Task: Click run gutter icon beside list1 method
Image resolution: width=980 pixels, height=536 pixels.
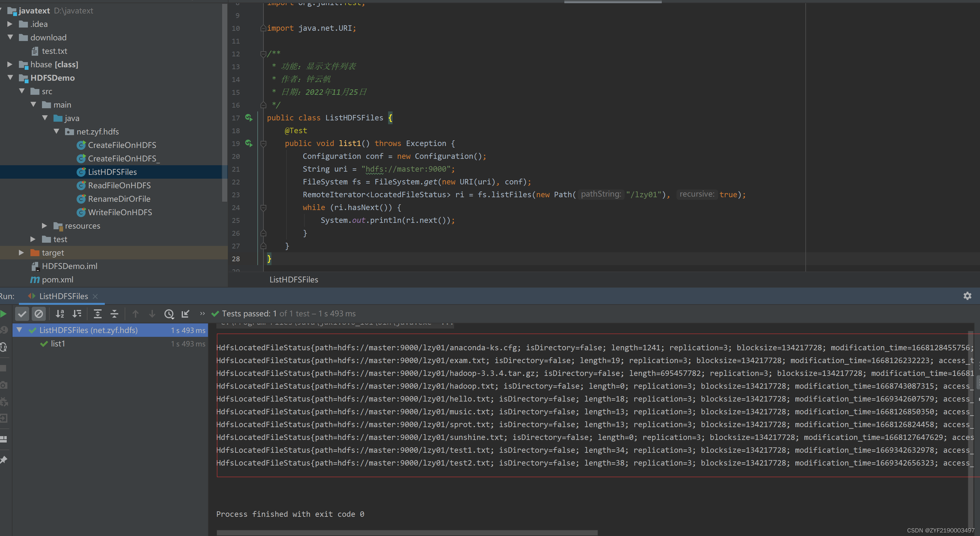Action: point(248,143)
